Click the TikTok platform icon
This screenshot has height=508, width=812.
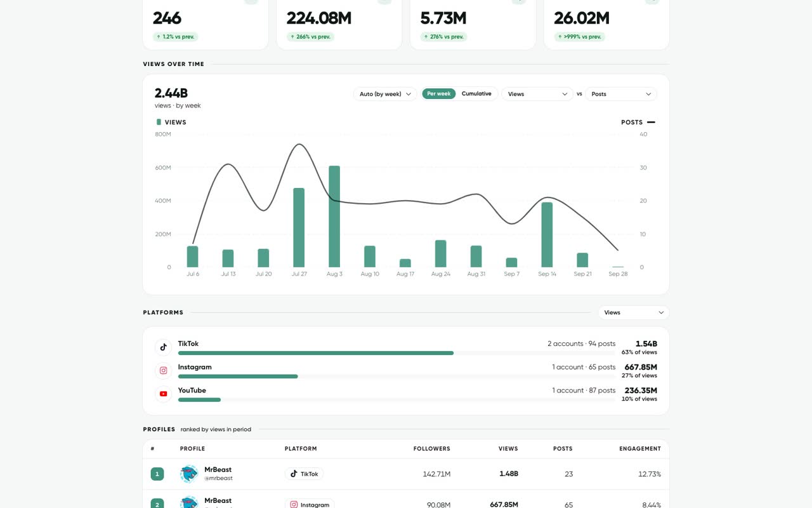(163, 347)
